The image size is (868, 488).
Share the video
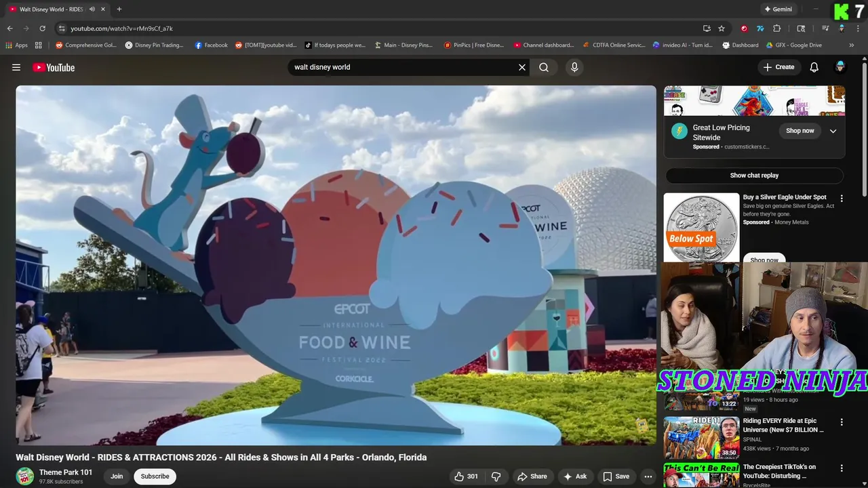tap(532, 476)
